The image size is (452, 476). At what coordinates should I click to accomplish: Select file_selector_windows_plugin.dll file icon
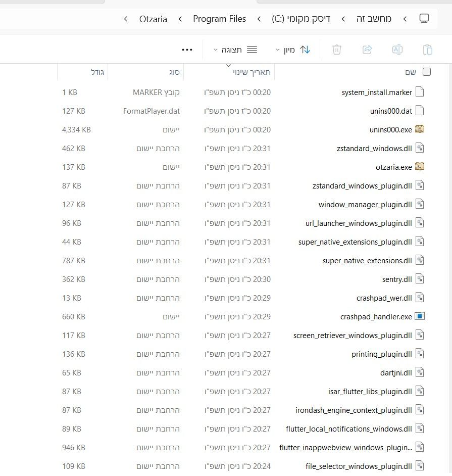click(420, 466)
